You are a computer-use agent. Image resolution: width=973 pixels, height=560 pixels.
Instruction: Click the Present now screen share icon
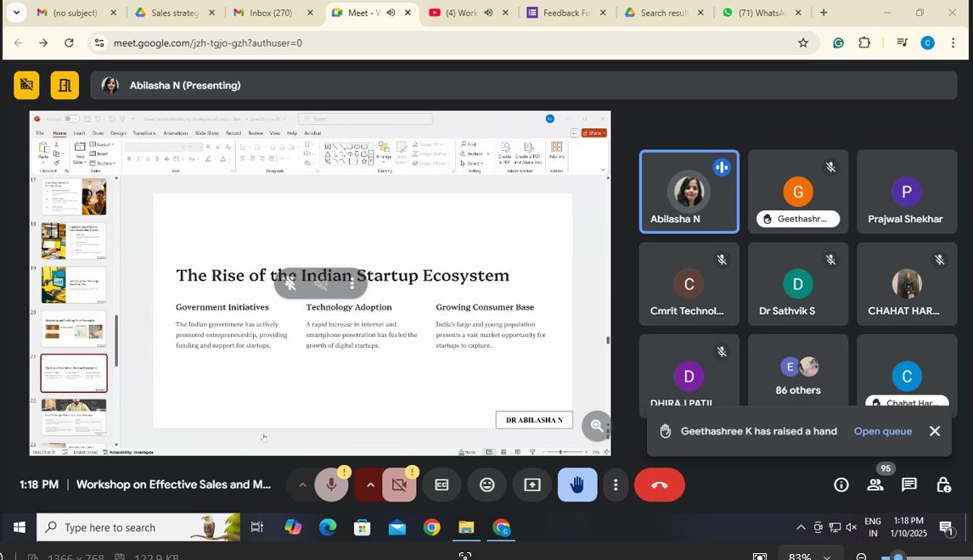pos(532,485)
